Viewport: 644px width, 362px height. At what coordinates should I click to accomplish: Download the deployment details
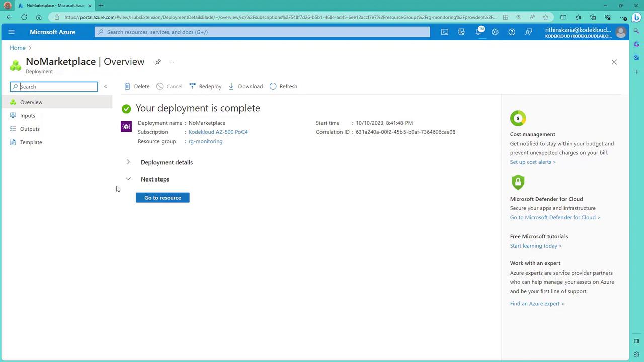[246, 86]
